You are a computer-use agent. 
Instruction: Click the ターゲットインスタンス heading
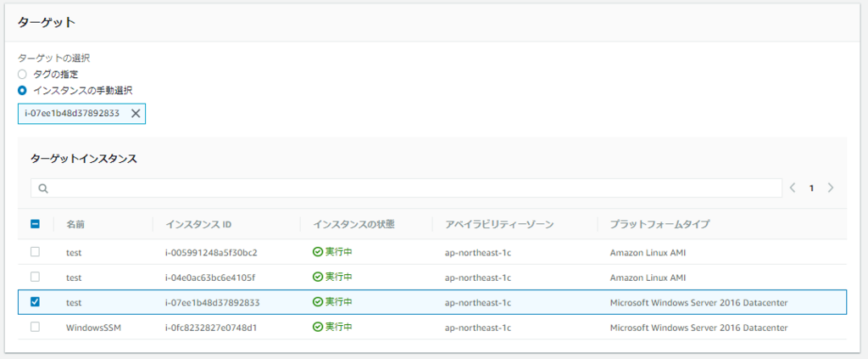(84, 159)
